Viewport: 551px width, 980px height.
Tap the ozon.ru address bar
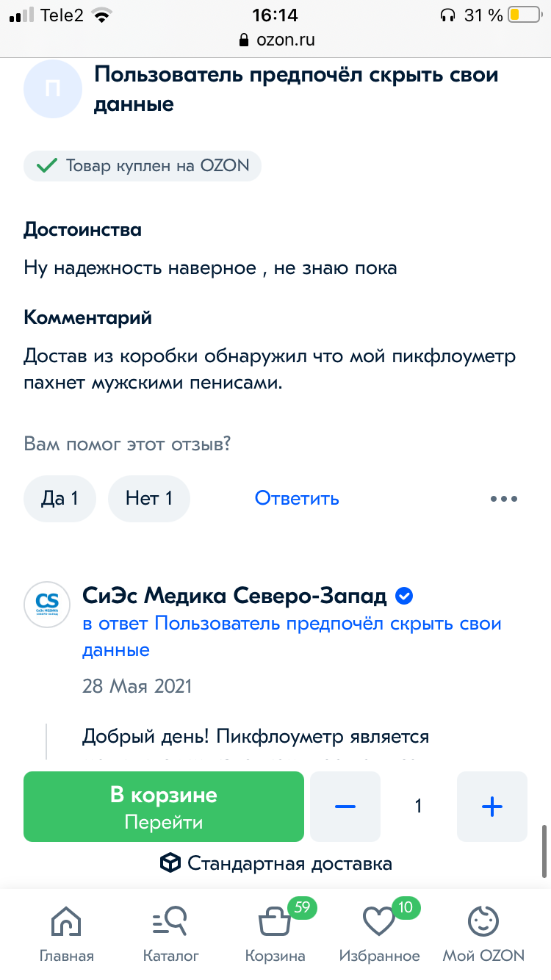point(275,40)
